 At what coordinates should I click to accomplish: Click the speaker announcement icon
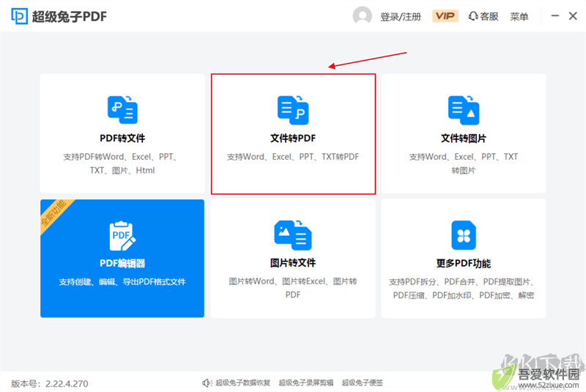(x=207, y=383)
